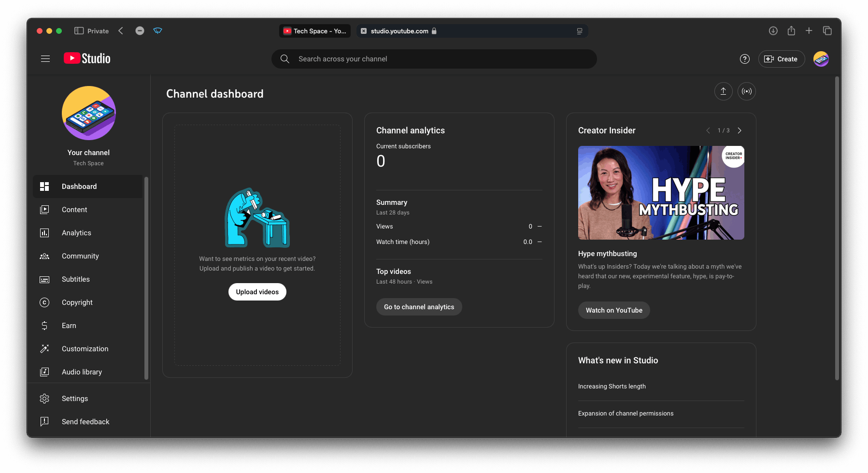Screen dimensions: 868x473
Task: Toggle the hamburger navigation menu
Action: pos(45,59)
